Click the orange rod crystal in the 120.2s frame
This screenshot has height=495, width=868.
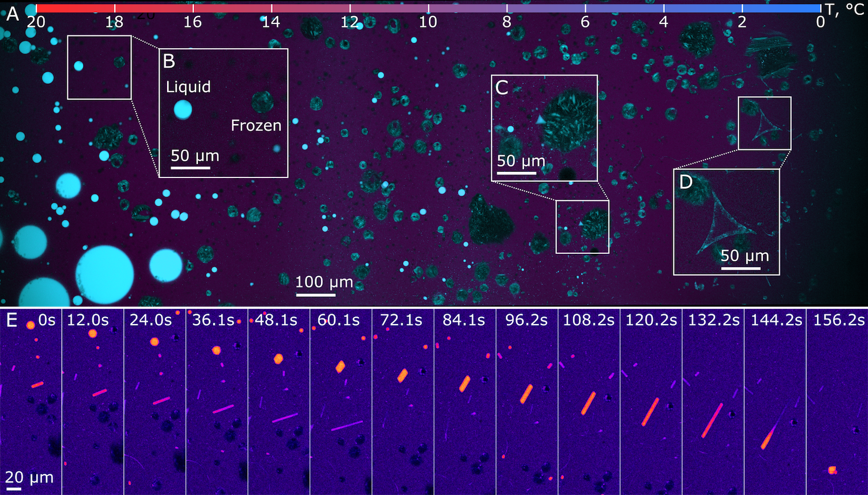pyautogui.click(x=650, y=411)
